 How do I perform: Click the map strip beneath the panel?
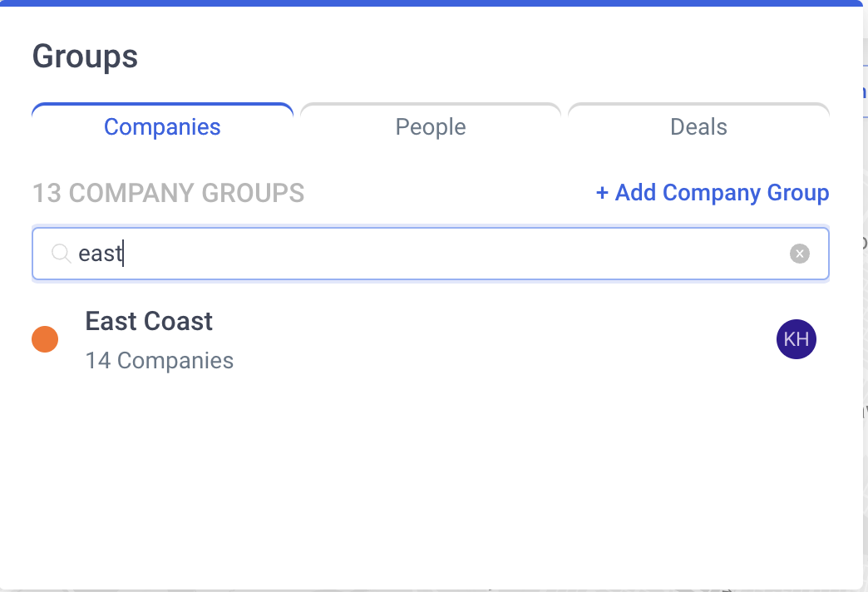[x=434, y=590]
